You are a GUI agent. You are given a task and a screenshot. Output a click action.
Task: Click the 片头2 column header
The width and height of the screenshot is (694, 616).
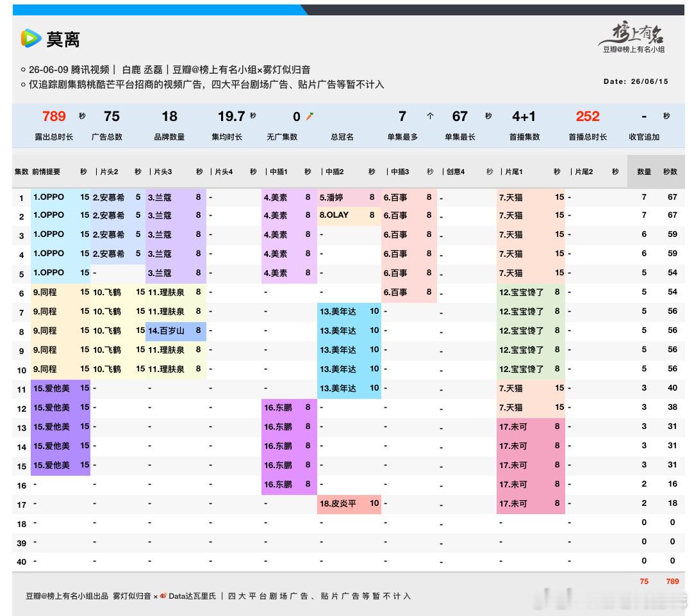(x=109, y=172)
